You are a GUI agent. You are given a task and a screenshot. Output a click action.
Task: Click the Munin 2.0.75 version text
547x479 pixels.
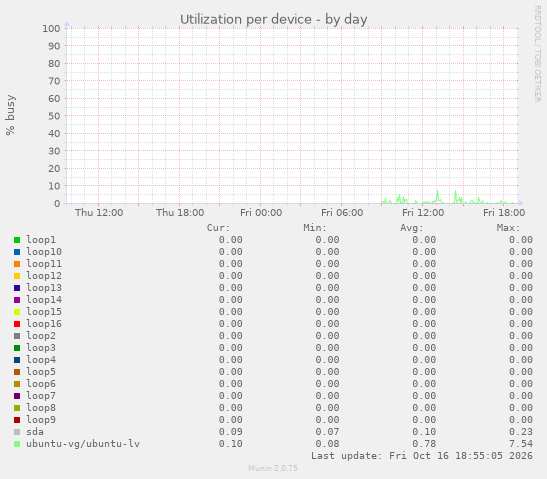coord(273,468)
